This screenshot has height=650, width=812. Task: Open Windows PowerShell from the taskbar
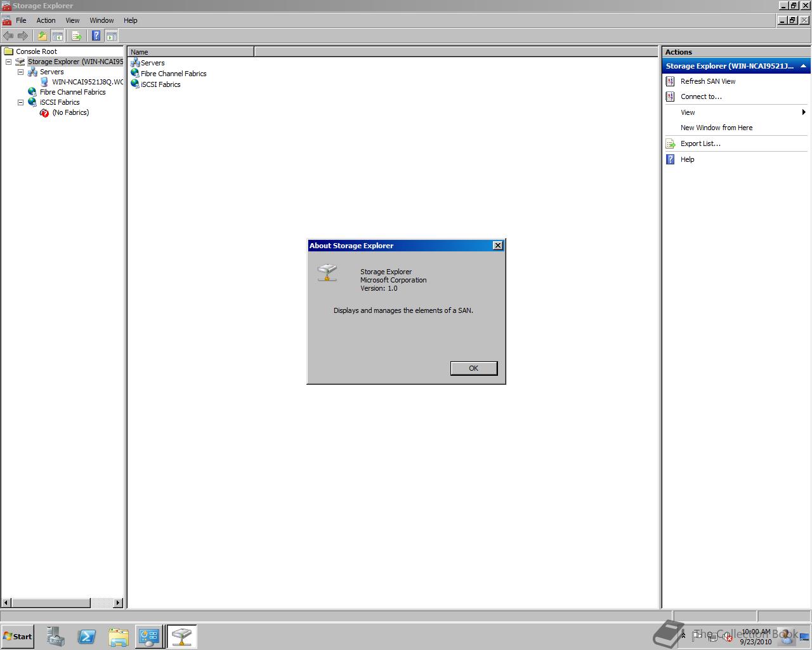point(87,637)
